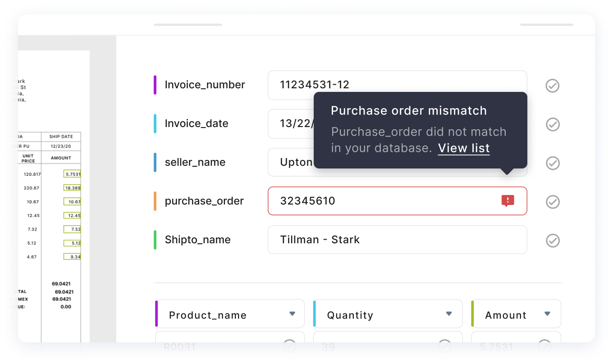The image size is (613, 364).
Task: Select the Shipto_name field Tillman - Stark
Action: (397, 240)
